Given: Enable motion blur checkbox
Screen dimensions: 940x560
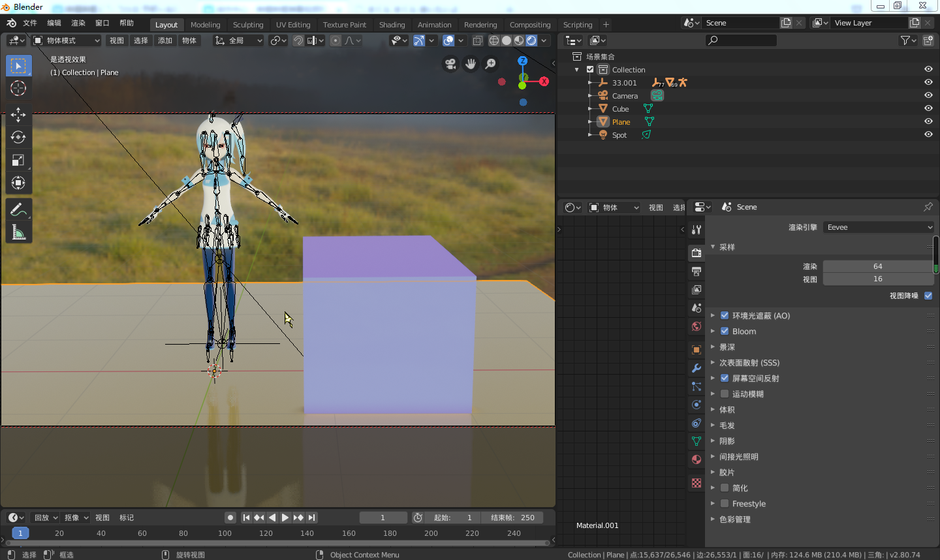Looking at the screenshot, I should [x=725, y=394].
